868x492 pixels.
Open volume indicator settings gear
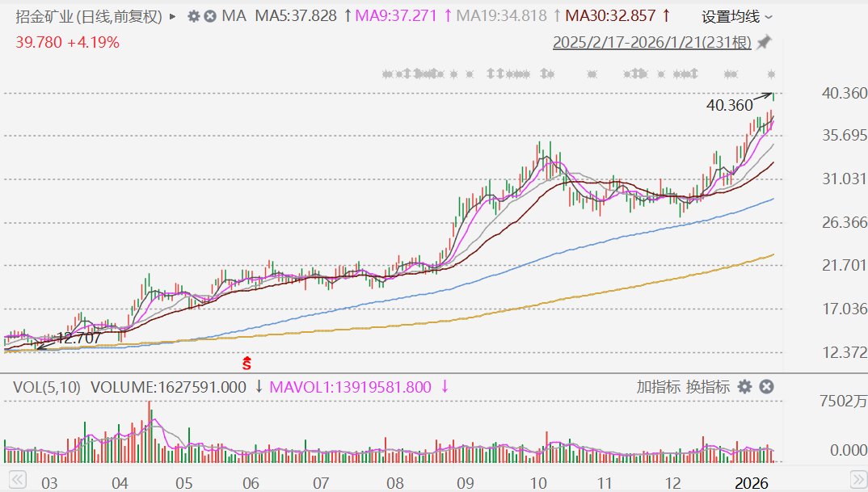[744, 387]
